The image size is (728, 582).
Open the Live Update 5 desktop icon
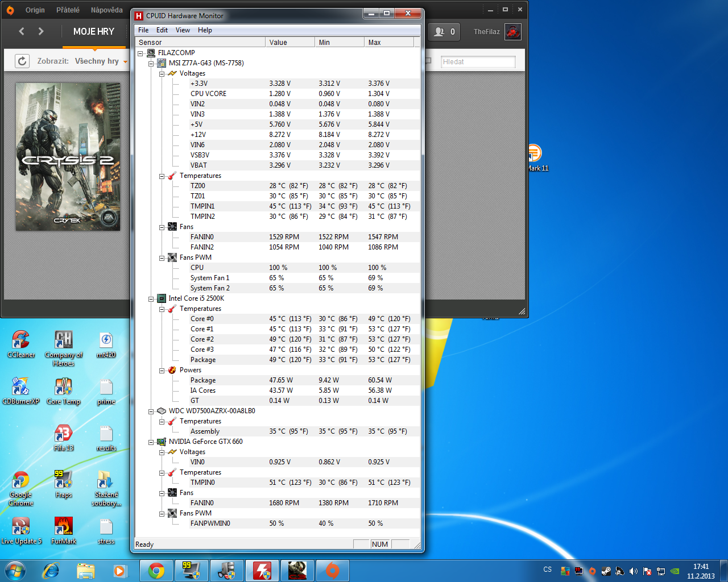point(21,531)
